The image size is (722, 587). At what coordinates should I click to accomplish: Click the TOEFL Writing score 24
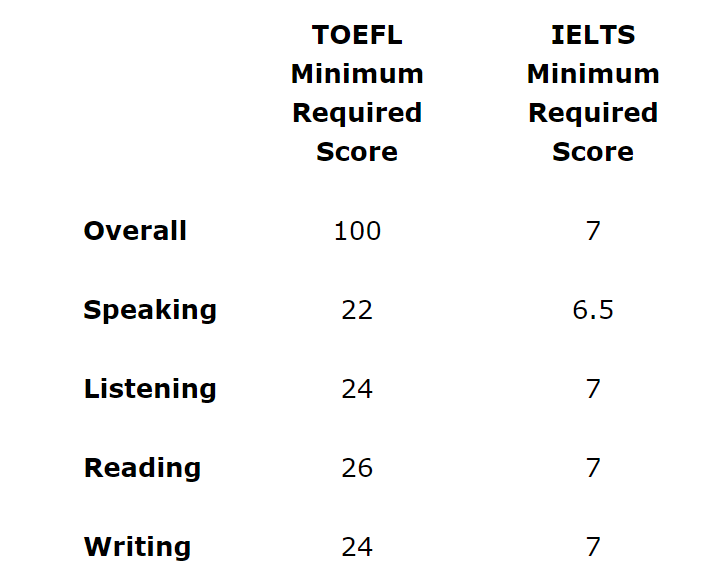click(357, 547)
